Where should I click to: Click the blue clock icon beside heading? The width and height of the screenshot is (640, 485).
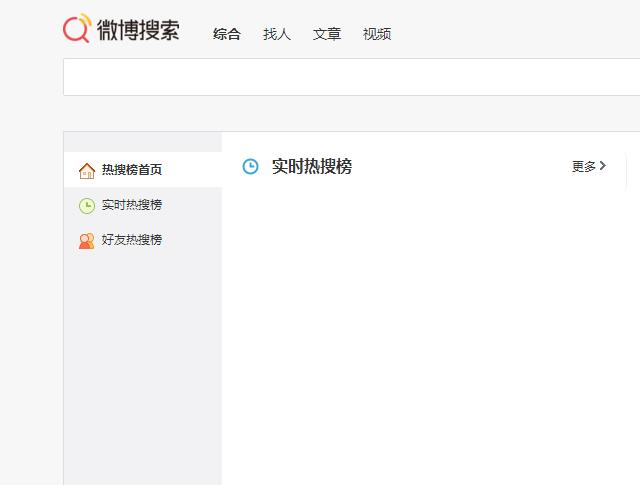(x=251, y=167)
